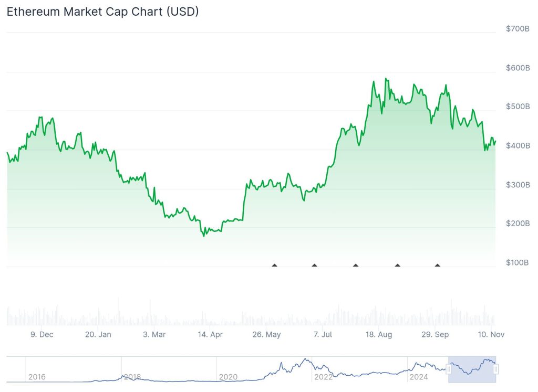Click the chart line's lowest point in April
This screenshot has height=392, width=538.
pos(204,236)
